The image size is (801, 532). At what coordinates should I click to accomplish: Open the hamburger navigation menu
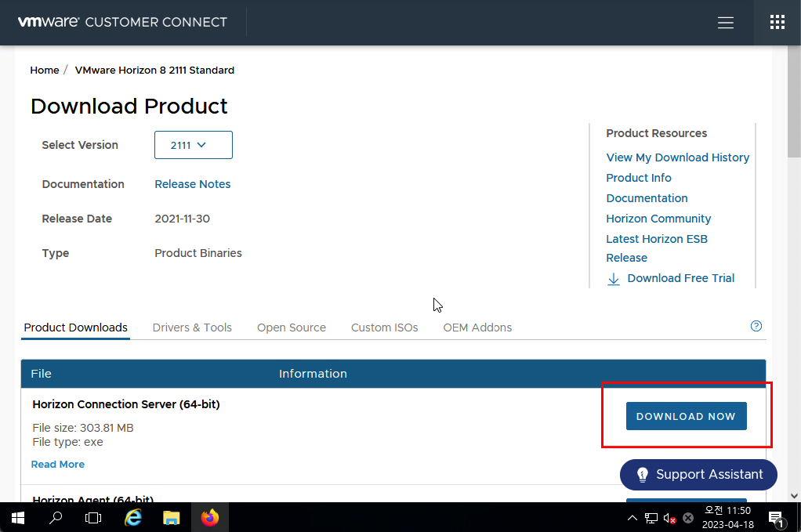point(726,23)
